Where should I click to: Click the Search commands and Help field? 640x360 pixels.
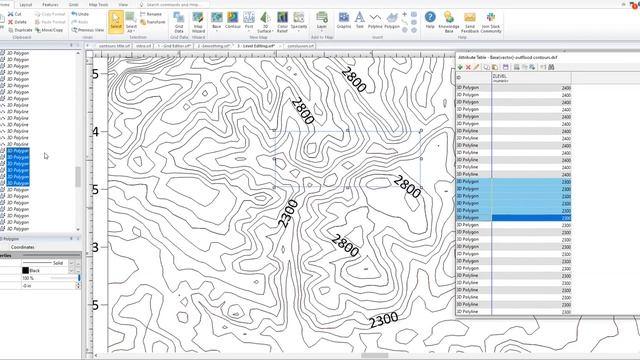[174, 4]
